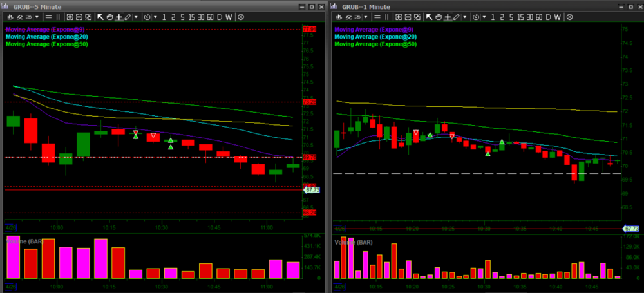This screenshot has height=293, width=644.
Task: Pick the pencil drawing tool in 1 Minute chart
Action: pos(456,17)
